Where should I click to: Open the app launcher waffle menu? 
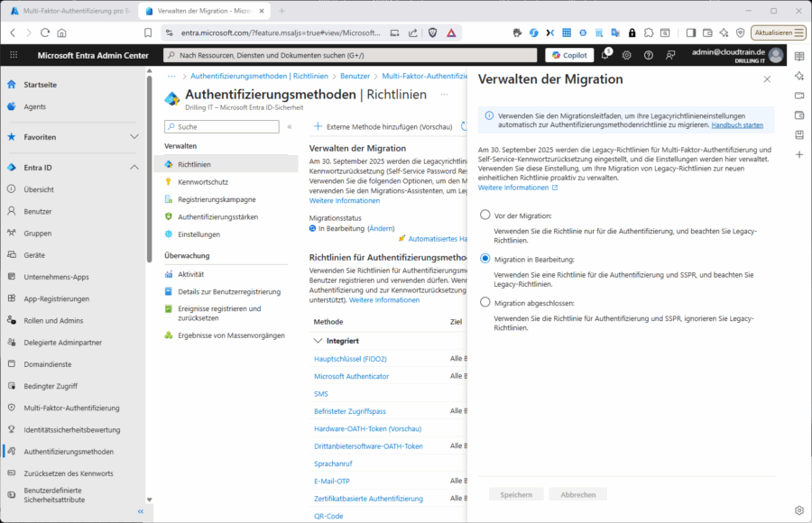click(14, 55)
